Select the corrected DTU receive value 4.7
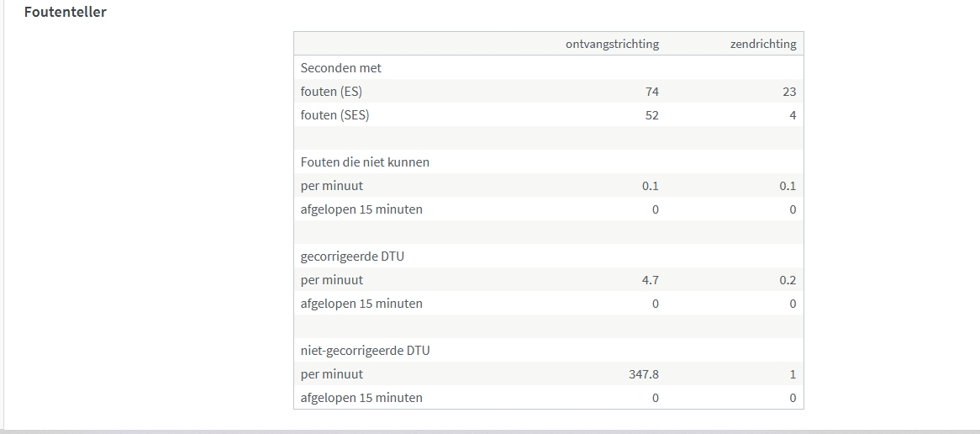This screenshot has height=434, width=980. pyautogui.click(x=651, y=280)
